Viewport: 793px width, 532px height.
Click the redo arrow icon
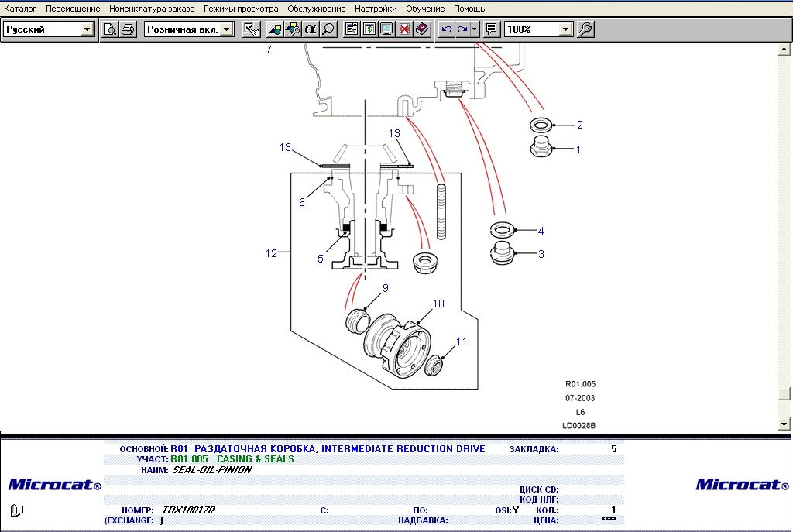462,29
